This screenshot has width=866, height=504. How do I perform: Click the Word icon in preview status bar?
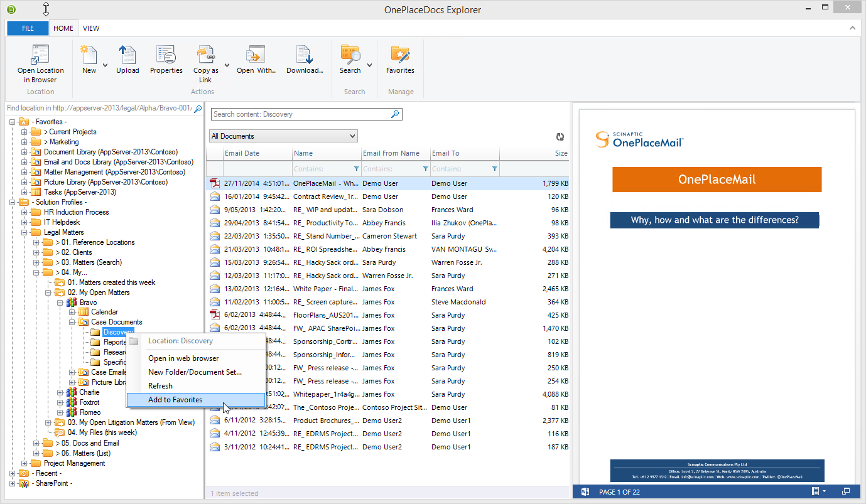(x=585, y=491)
